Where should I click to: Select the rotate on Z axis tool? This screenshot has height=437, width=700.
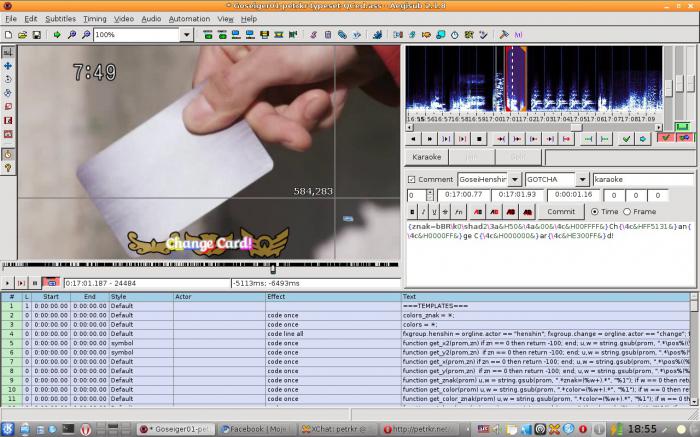[x=8, y=79]
